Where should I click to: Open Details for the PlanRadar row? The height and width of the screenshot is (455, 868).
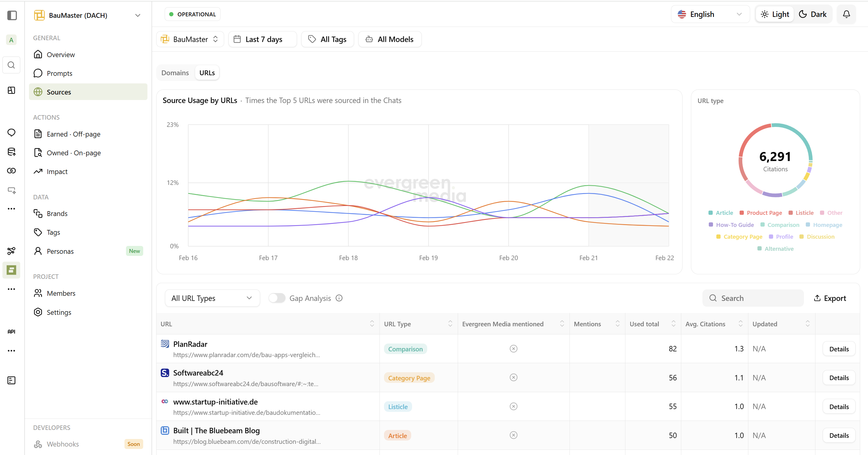tap(839, 348)
